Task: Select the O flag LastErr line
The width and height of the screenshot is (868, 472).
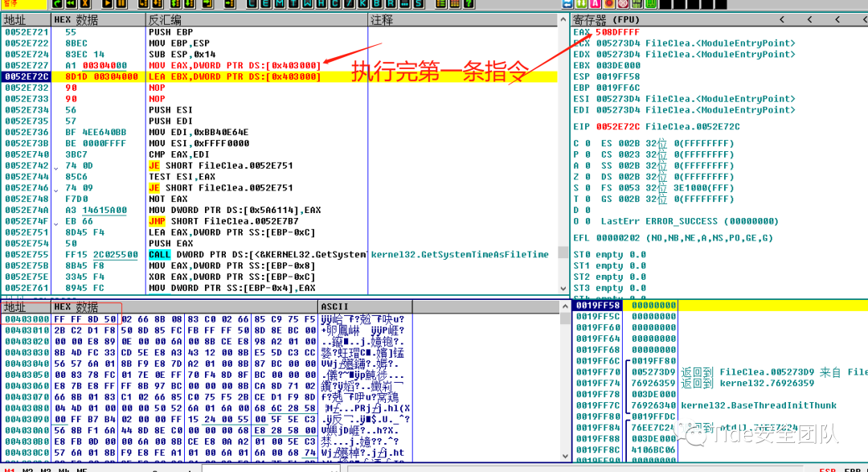Action: coord(675,221)
